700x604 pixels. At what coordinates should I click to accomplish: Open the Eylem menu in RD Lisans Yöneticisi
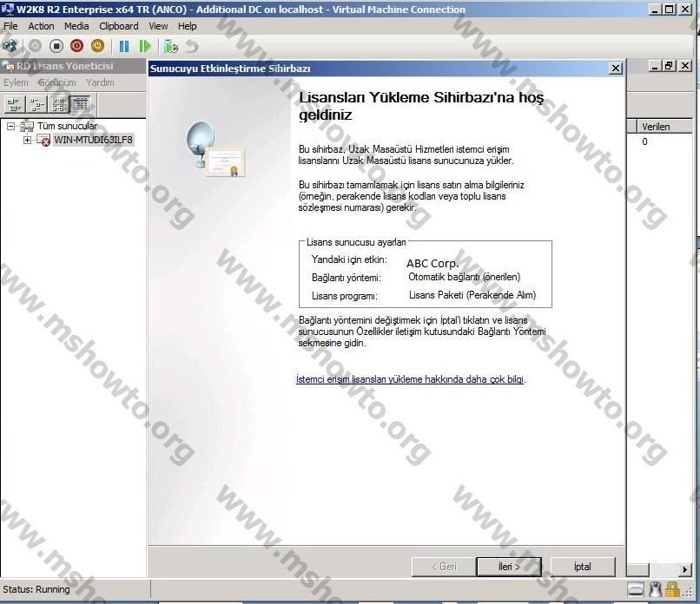pos(16,82)
